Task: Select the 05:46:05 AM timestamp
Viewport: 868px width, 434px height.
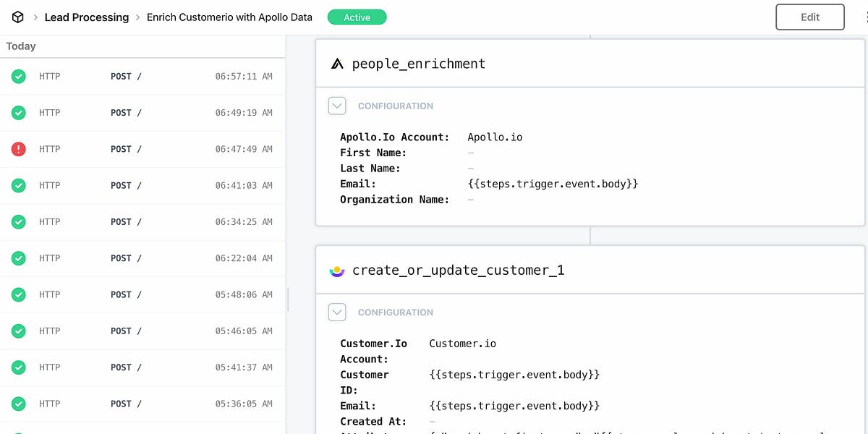Action: (x=244, y=331)
